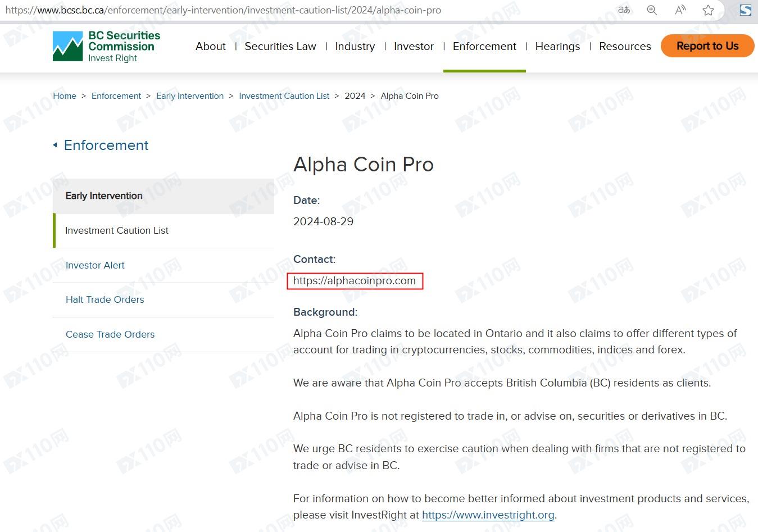758x532 pixels.
Task: Open the Securities Law menu
Action: click(280, 47)
